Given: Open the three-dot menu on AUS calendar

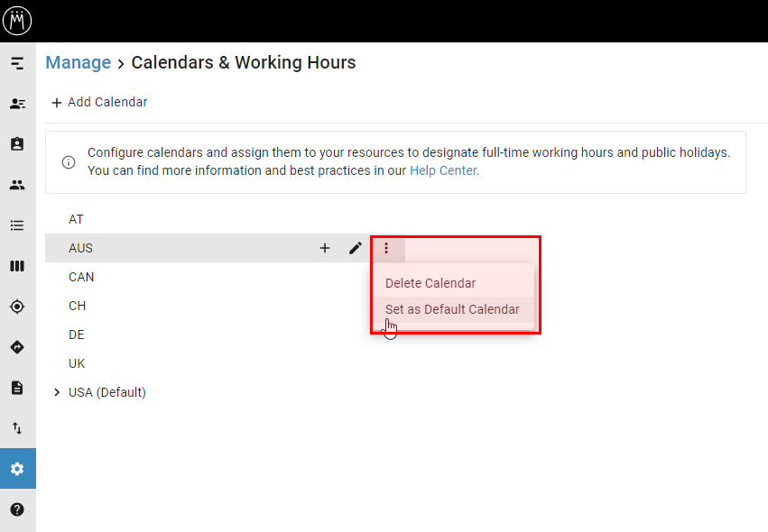Looking at the screenshot, I should coord(386,248).
